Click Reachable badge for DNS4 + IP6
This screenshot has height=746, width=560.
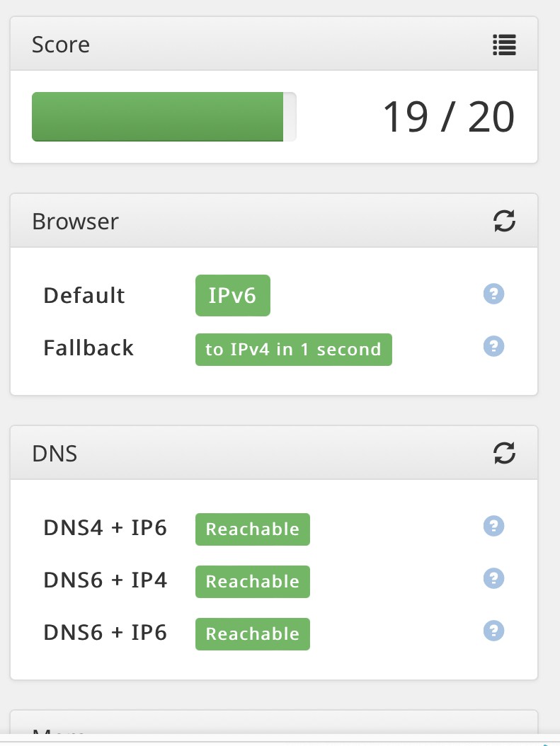(252, 529)
